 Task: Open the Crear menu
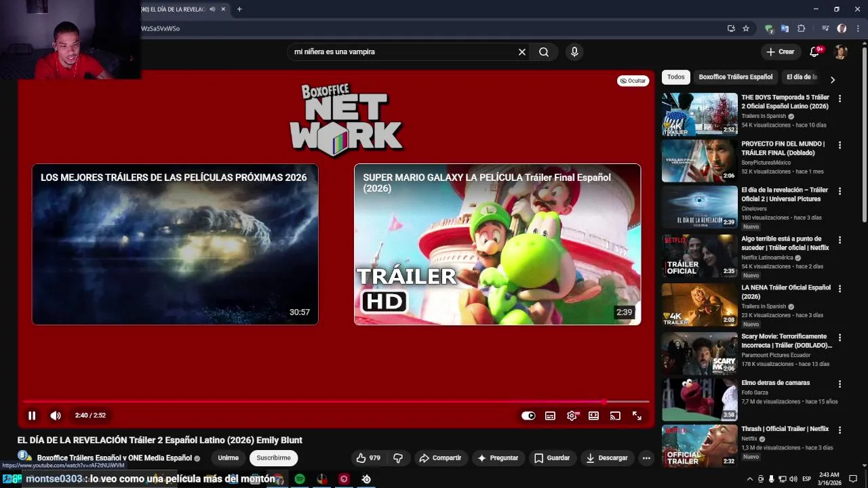point(780,52)
